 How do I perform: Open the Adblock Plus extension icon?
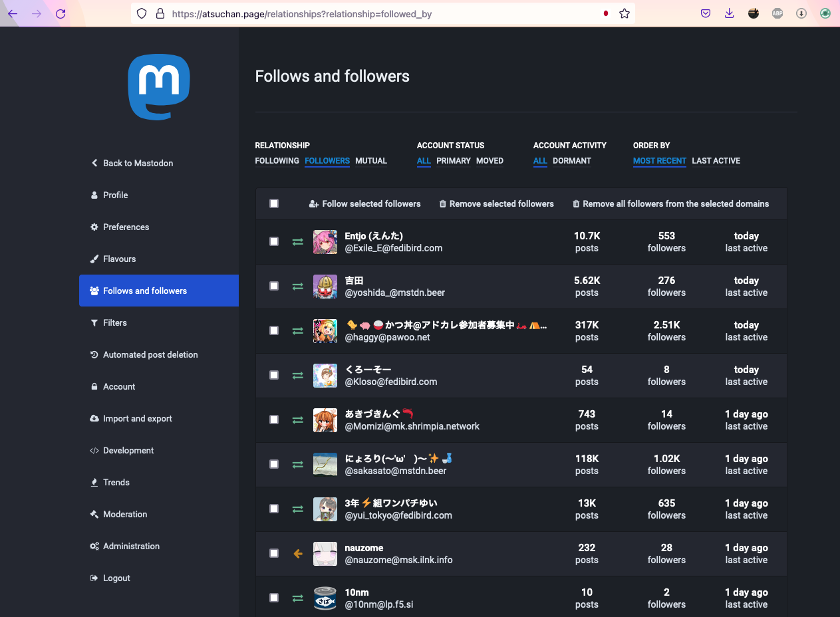click(x=777, y=13)
